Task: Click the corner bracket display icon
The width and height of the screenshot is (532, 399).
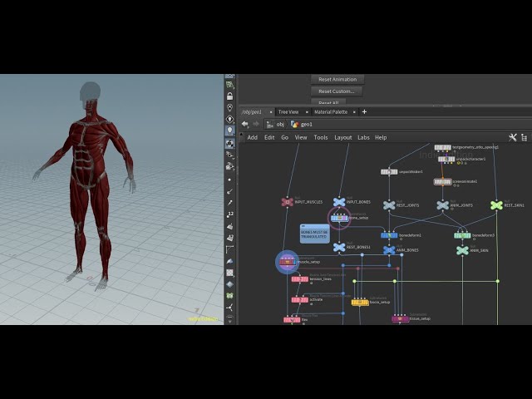Action: 229,249
